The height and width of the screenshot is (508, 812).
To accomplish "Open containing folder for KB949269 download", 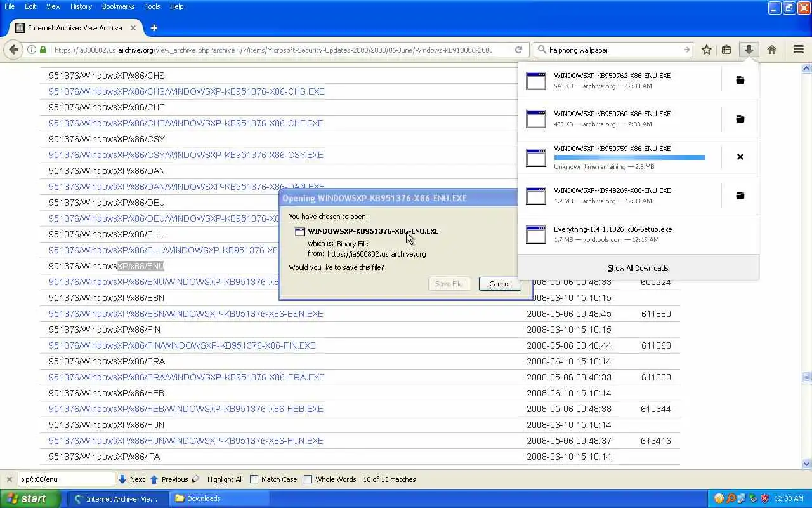I will 740,196.
